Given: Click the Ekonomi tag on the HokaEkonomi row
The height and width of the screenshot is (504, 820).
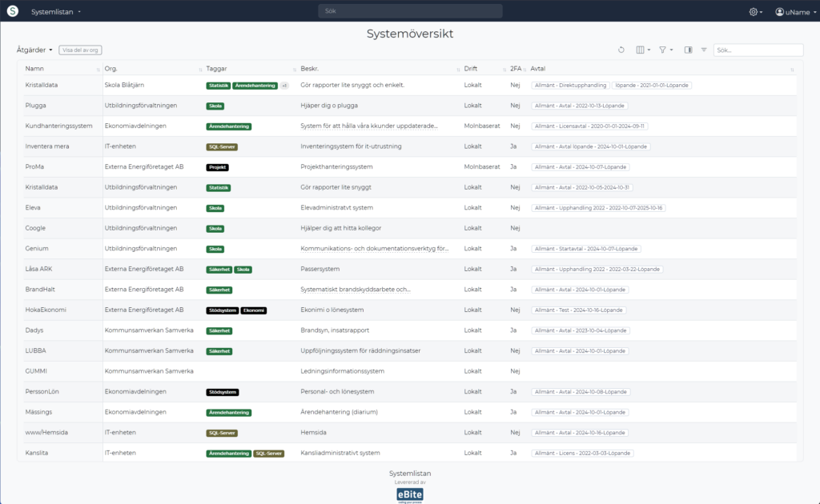Looking at the screenshot, I should coord(254,310).
